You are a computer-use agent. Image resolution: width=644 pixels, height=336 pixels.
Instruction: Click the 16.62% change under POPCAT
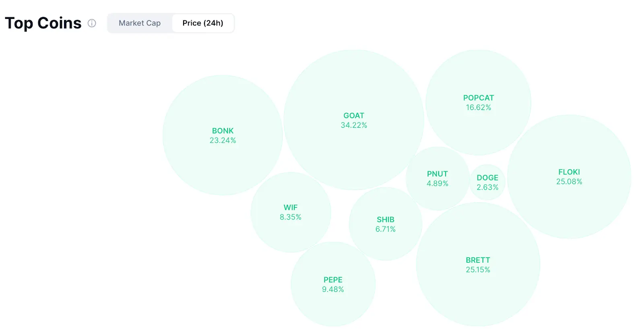[478, 108]
